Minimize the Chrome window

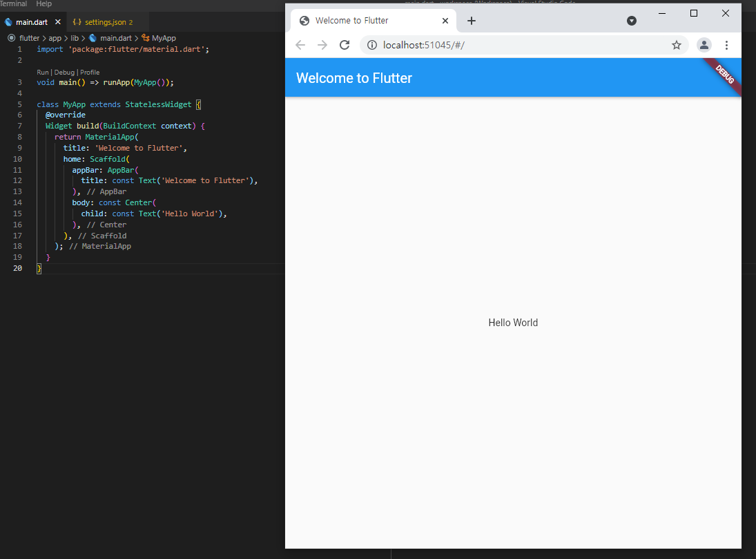(662, 14)
